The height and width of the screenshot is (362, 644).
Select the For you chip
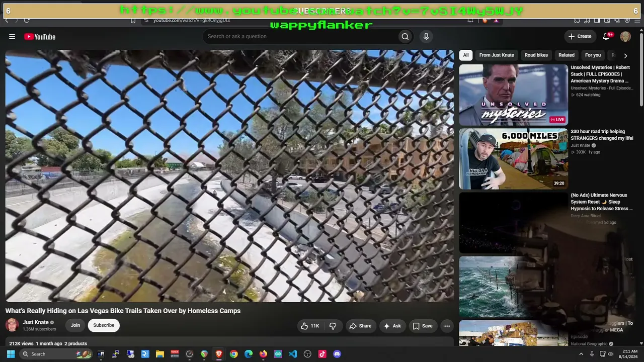pos(593,55)
